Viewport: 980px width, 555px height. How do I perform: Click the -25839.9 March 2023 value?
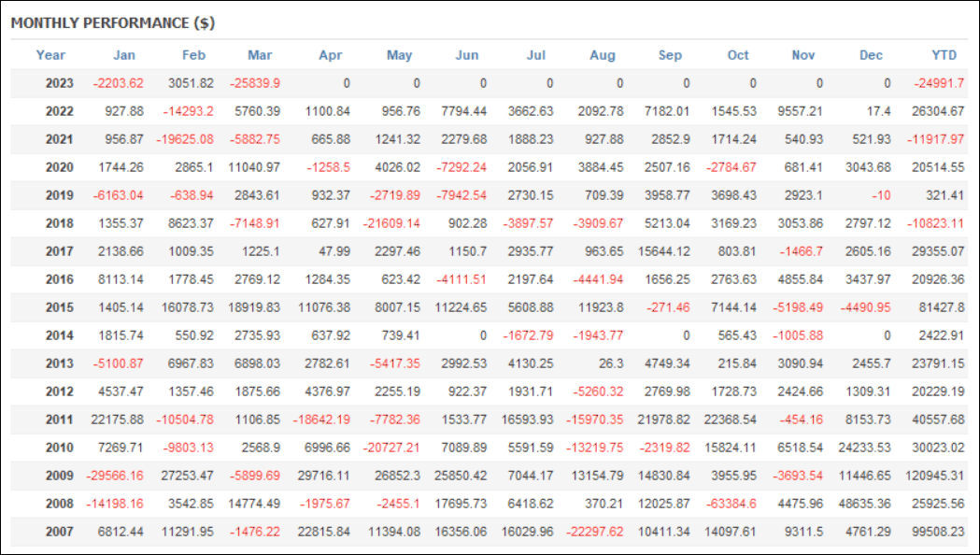coord(254,83)
